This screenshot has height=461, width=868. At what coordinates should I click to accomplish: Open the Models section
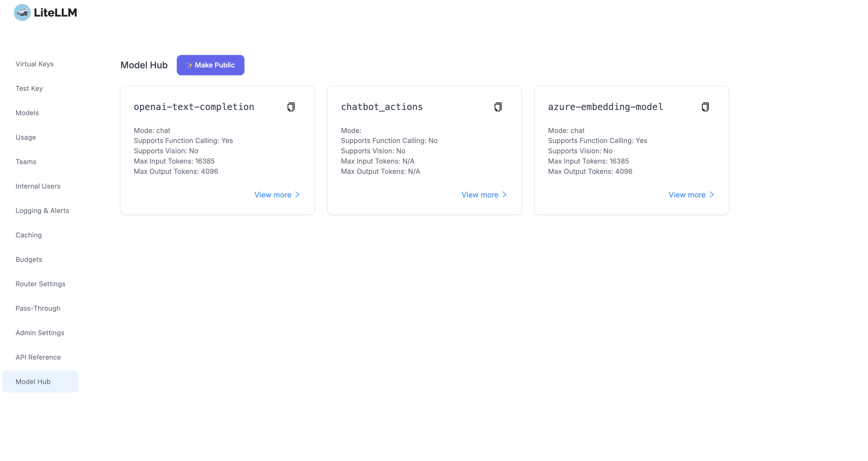coord(27,113)
